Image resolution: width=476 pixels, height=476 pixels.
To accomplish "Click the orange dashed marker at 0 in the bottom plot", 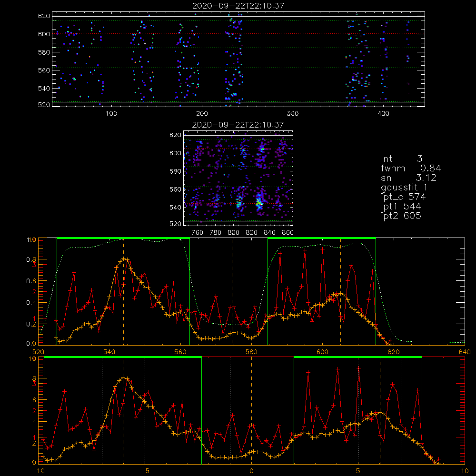I will click(x=251, y=411).
